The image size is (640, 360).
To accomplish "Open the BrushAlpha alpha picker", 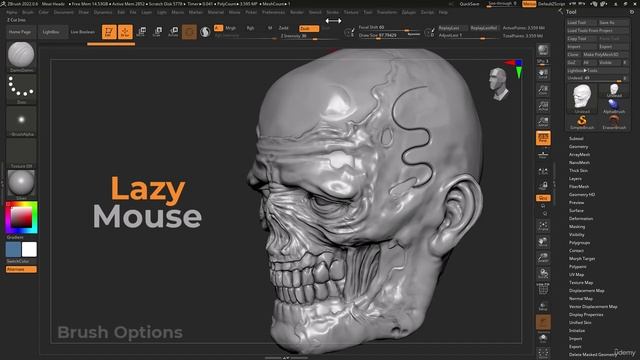I will 21,121.
